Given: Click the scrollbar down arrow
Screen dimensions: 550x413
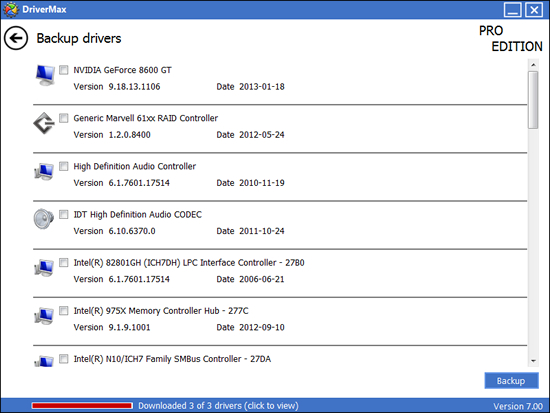Looking at the screenshot, I should tap(534, 361).
